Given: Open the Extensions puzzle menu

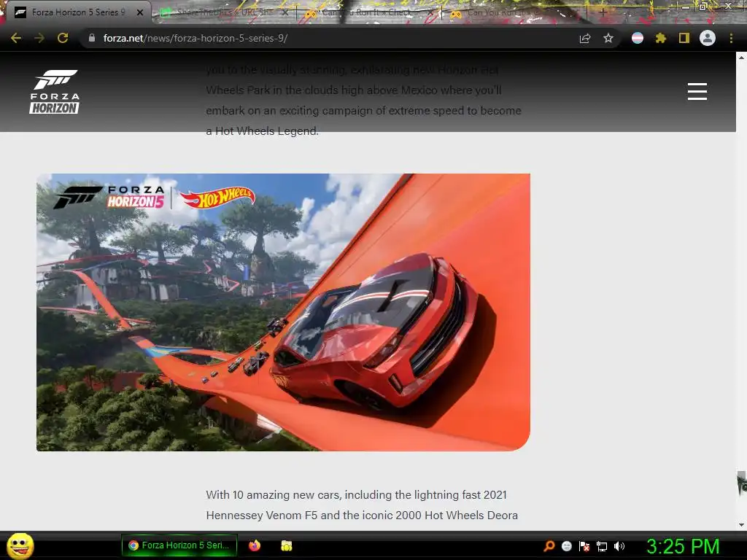Looking at the screenshot, I should pos(661,38).
